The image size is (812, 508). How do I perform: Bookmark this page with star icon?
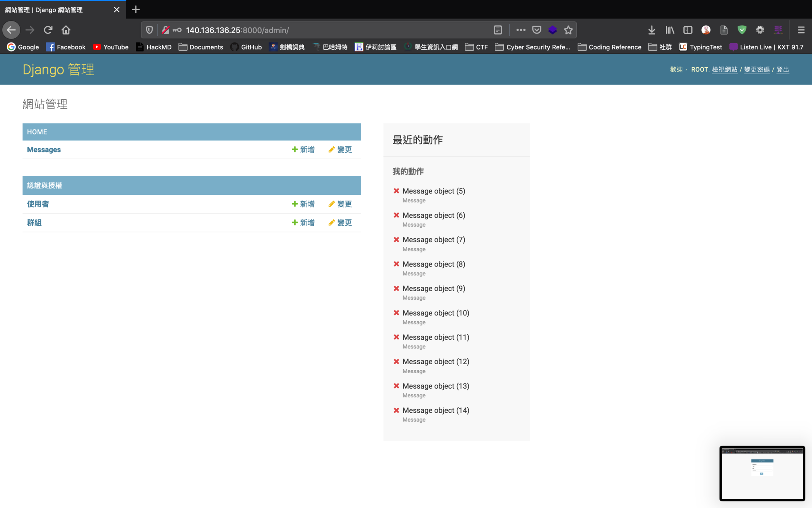coord(568,30)
